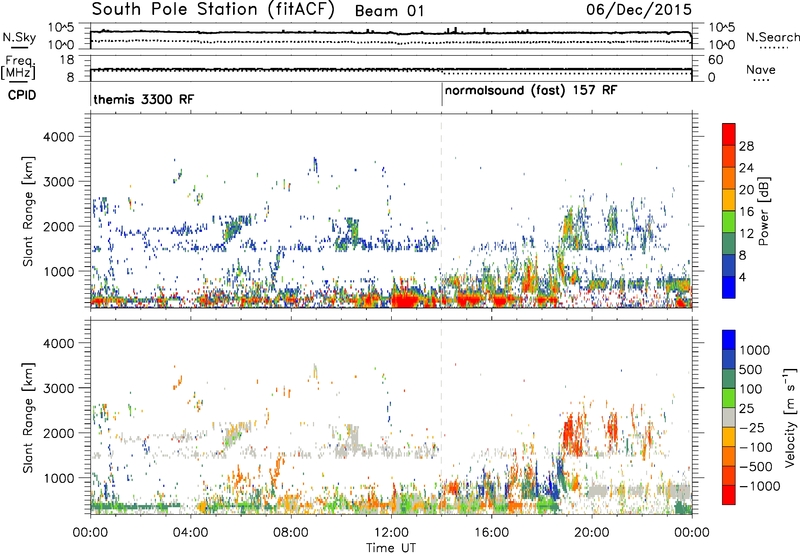Click 'Slant Range [km]' label of velocity panel
The image size is (800, 554).
[28, 417]
